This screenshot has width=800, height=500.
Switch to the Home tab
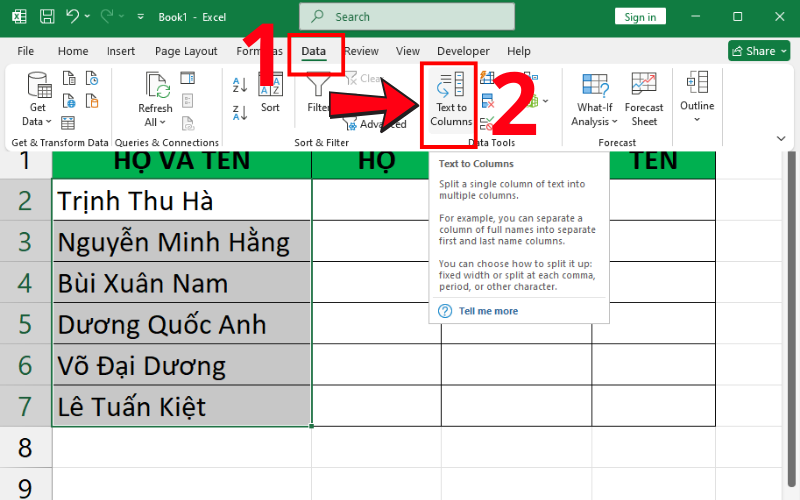coord(73,51)
